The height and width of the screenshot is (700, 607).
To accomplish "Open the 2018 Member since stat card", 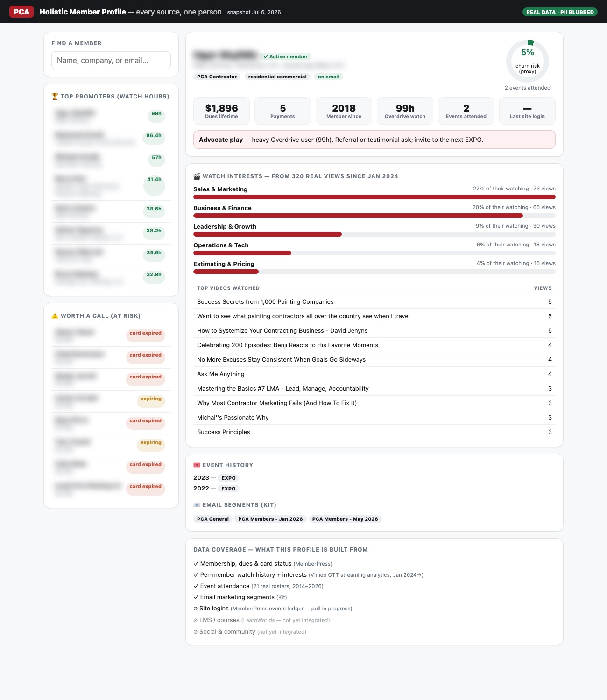I will pos(344,111).
